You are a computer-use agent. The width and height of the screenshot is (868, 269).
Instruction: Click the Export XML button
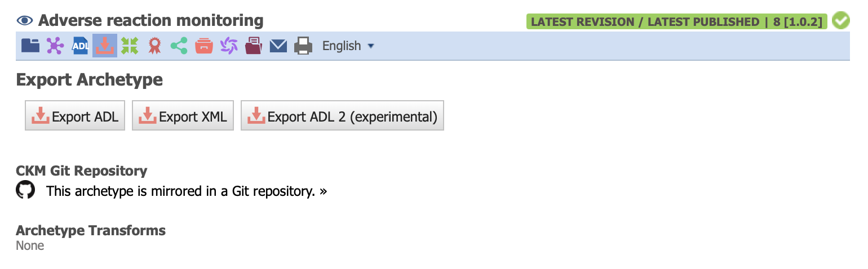[183, 115]
